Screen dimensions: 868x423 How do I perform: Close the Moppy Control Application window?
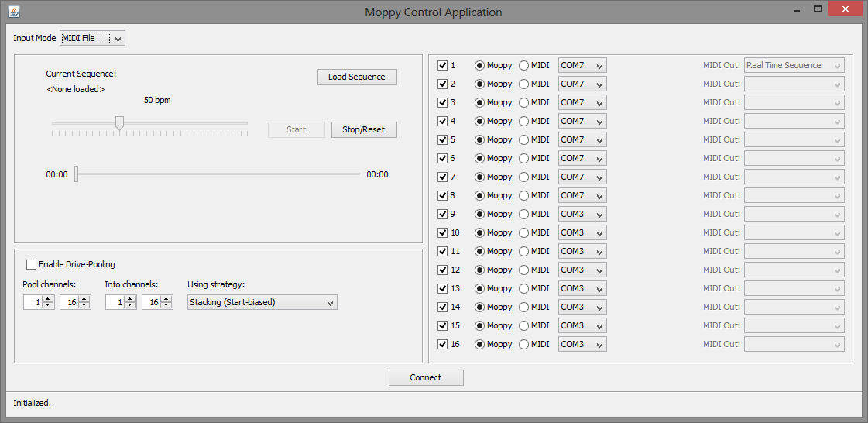pyautogui.click(x=845, y=9)
